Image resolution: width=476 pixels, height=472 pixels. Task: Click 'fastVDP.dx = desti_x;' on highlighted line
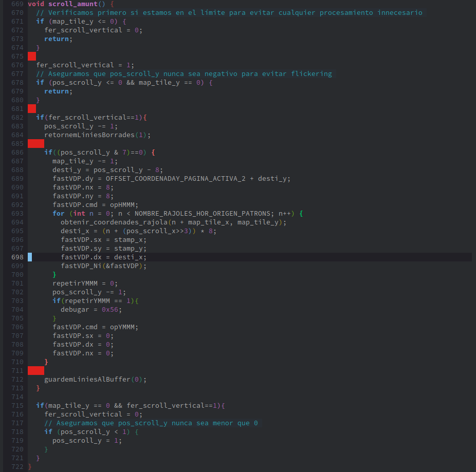[103, 257]
